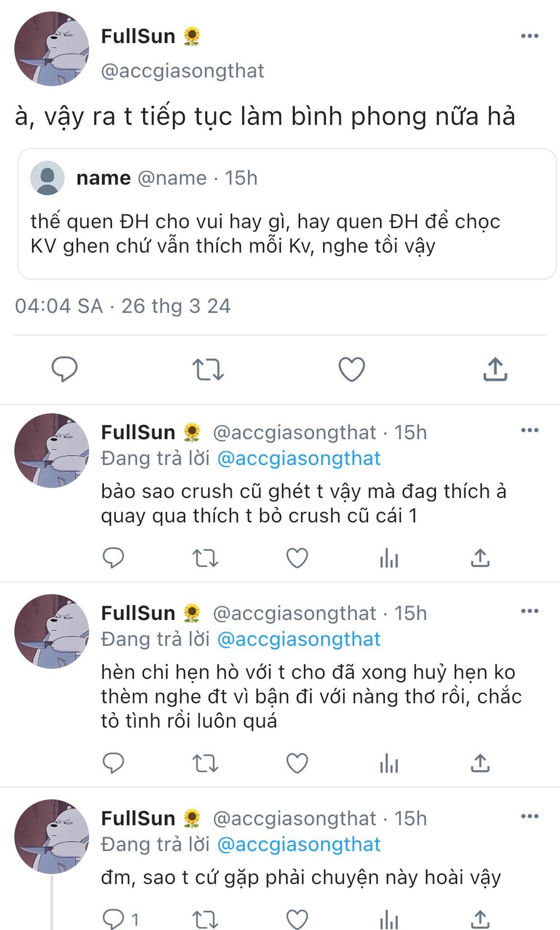Open FullSun's profile picture at the top
The image size is (560, 930).
click(52, 49)
